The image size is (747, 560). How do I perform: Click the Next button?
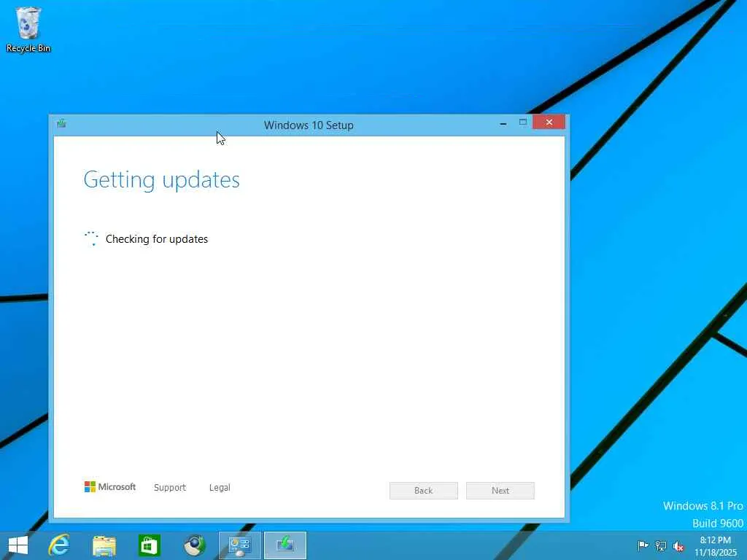click(500, 491)
